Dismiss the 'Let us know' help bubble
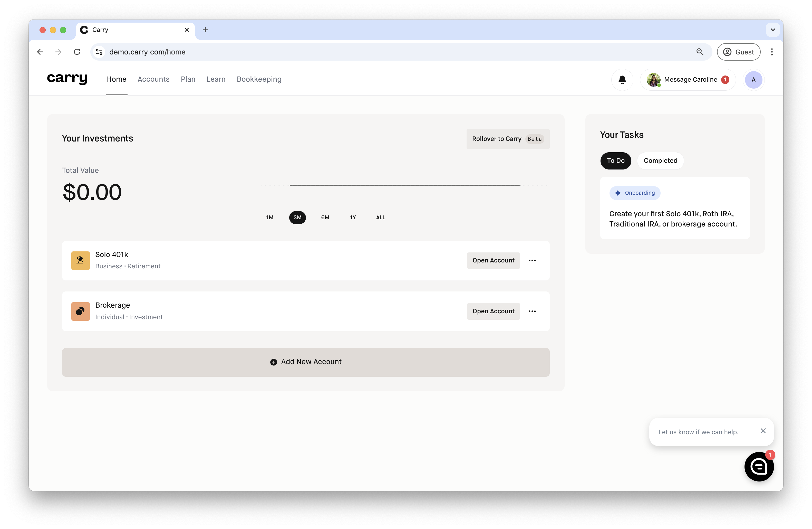Image resolution: width=812 pixels, height=529 pixels. click(x=763, y=431)
